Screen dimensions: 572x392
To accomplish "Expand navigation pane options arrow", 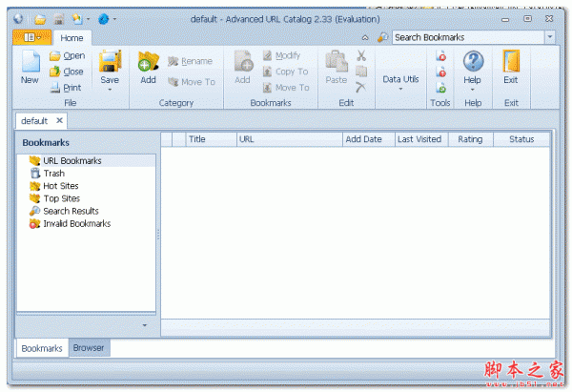I will (x=145, y=325).
